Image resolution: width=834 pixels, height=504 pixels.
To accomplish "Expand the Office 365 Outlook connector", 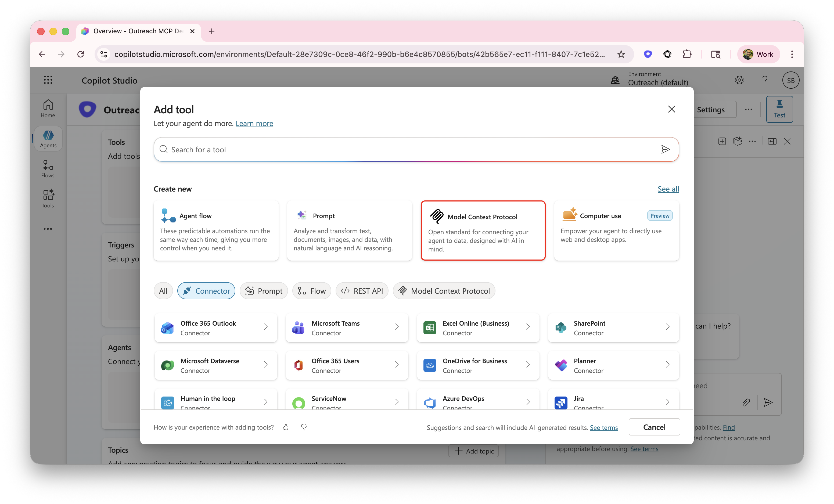I will tap(216, 328).
